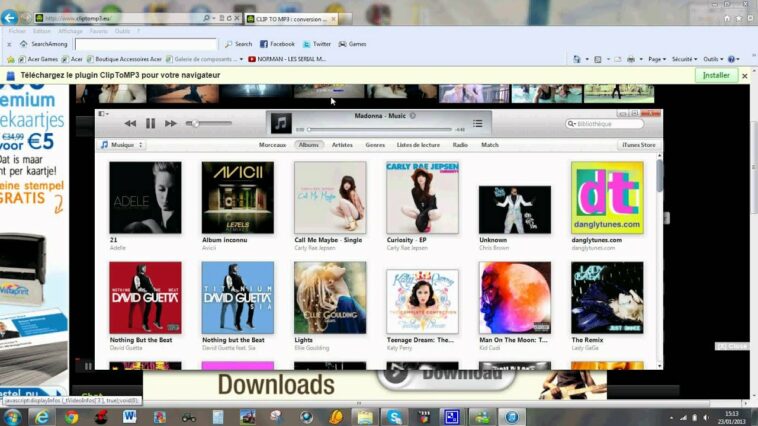Click the SearchAmong toolbar search field

pyautogui.click(x=146, y=44)
